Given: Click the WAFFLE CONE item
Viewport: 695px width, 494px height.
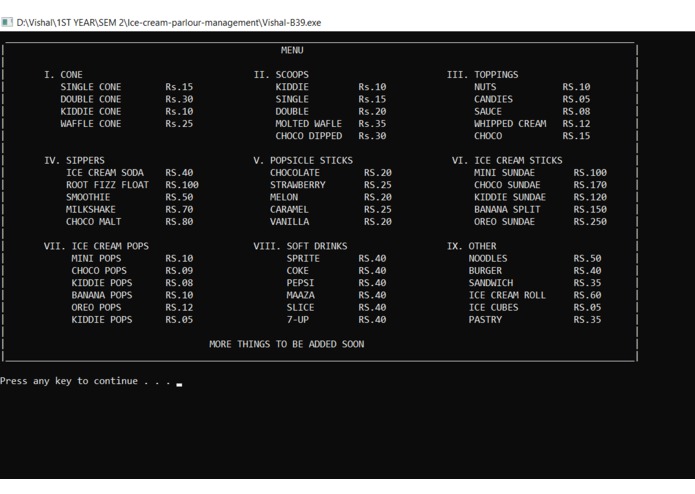Looking at the screenshot, I should pyautogui.click(x=91, y=124).
